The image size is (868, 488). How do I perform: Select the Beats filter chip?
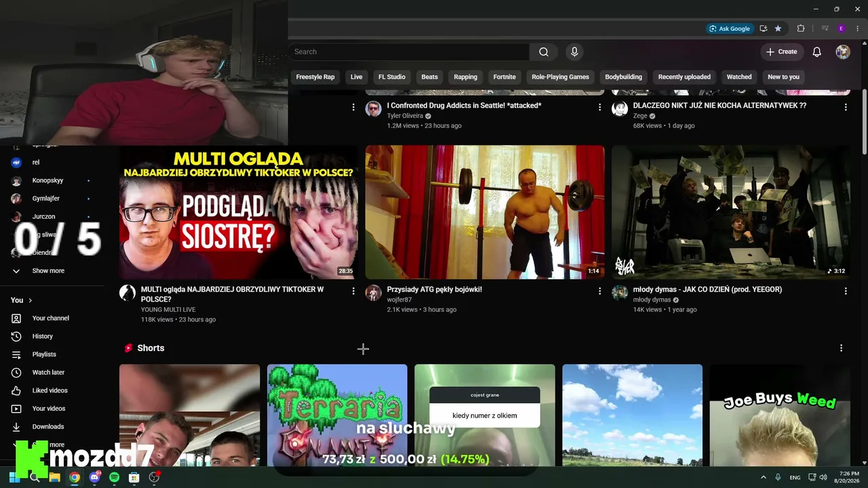coord(430,77)
